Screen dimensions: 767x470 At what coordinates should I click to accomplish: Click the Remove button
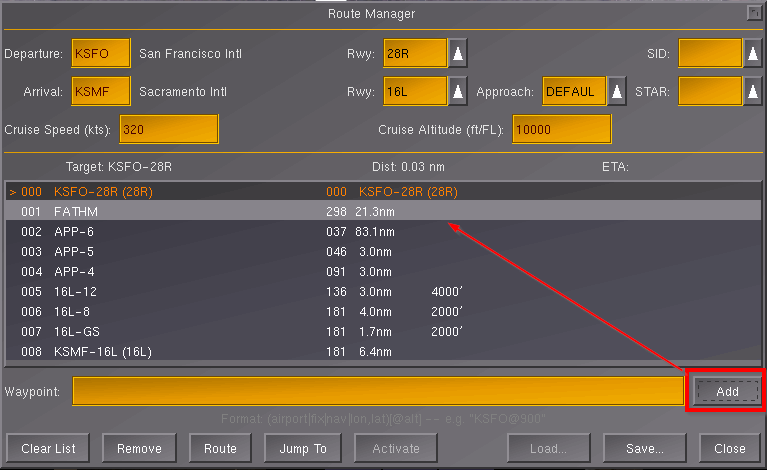tap(139, 448)
